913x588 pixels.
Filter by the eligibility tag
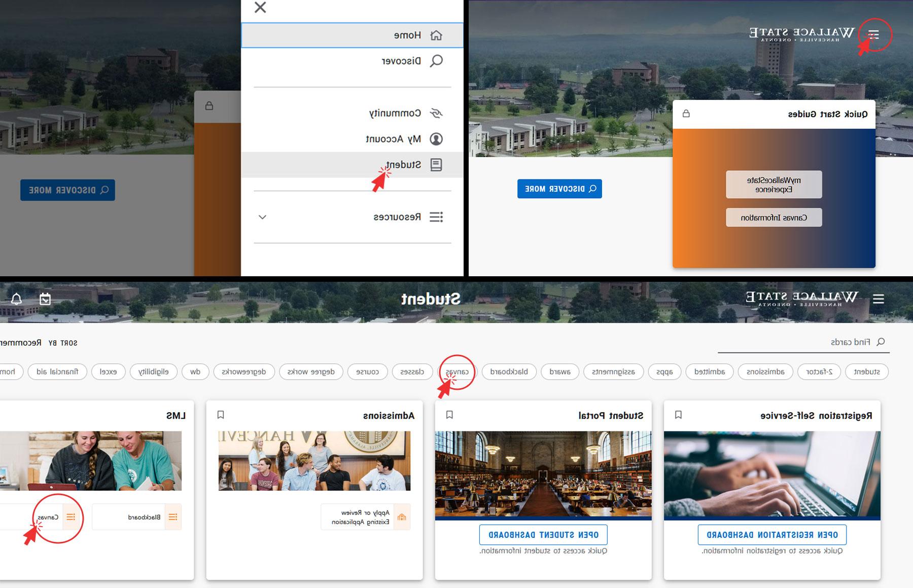(154, 372)
